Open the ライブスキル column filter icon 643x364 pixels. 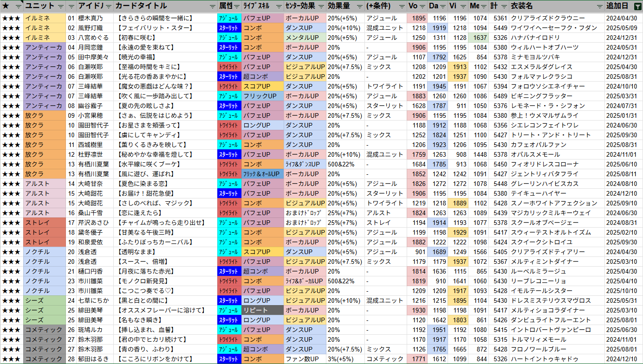click(x=279, y=6)
